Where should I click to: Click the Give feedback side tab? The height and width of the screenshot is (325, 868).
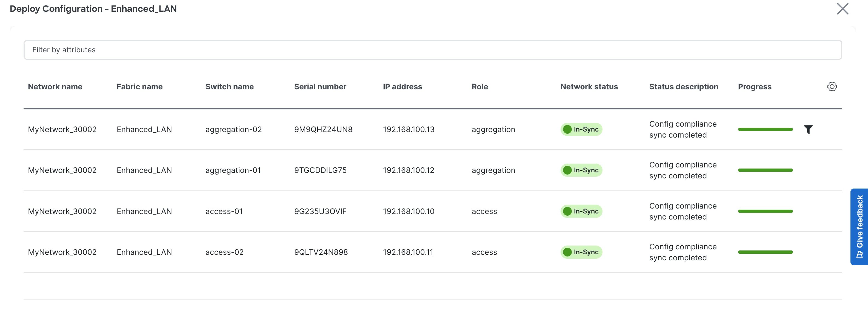tap(859, 227)
